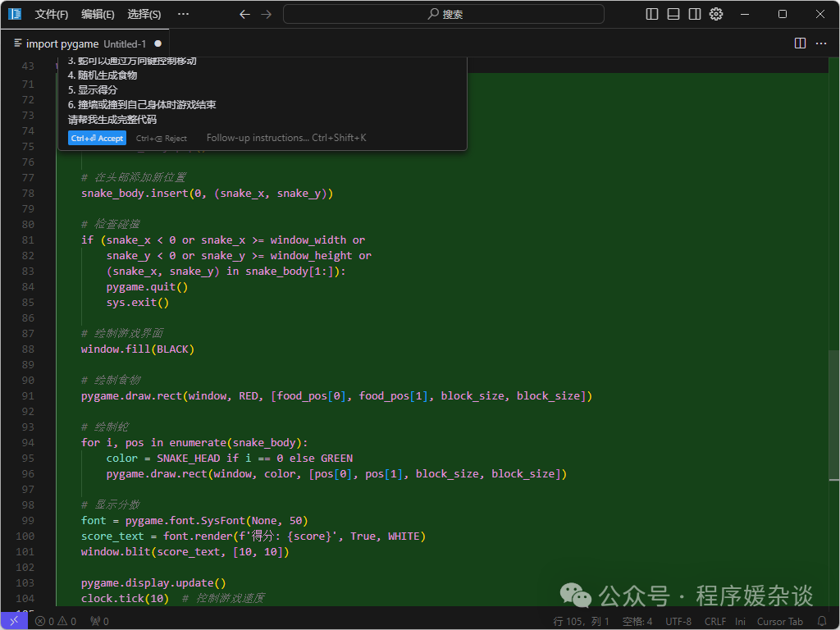Open the errors and warnings count indicator

point(56,621)
